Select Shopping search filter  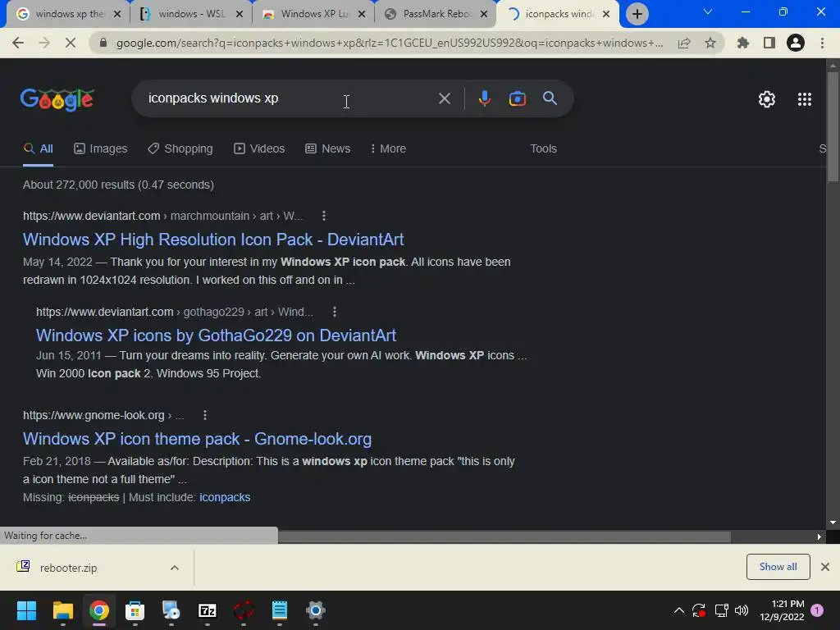coord(180,149)
